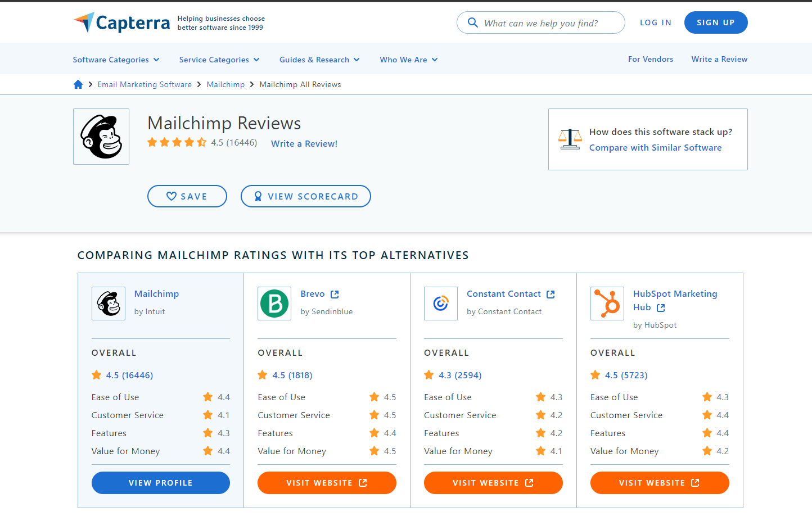Viewport: 812px width, 516px height.
Task: Click HubSpot's 4.5 (5723) overall rating
Action: 626,375
